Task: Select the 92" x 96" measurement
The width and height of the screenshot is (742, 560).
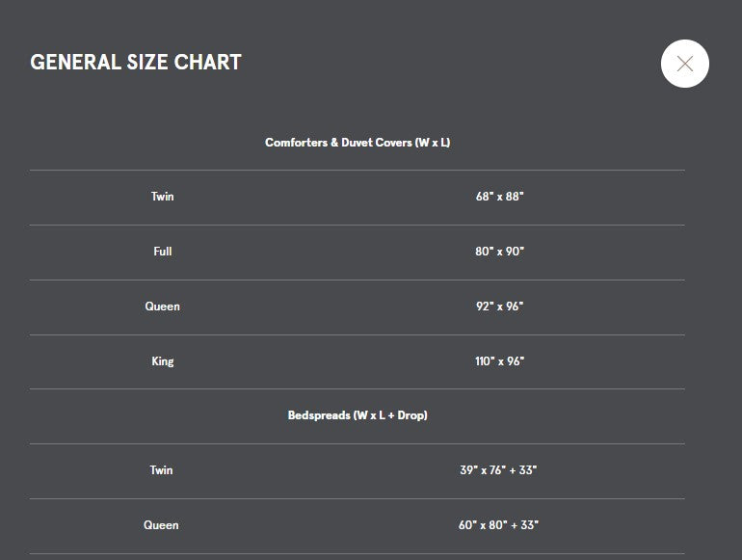Action: 500,307
